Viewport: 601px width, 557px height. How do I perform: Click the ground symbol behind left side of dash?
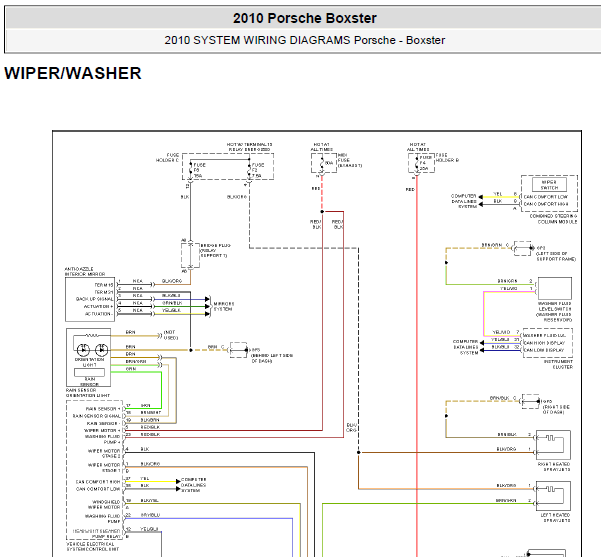238,350
